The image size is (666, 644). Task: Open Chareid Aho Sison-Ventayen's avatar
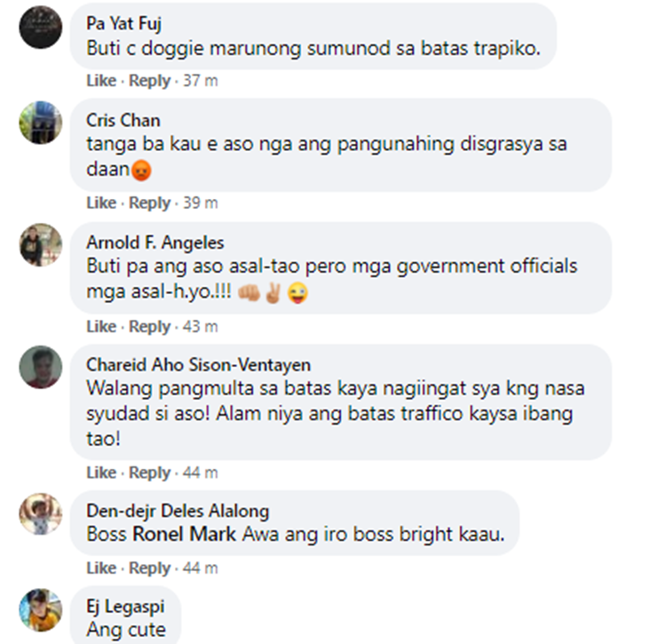41,367
